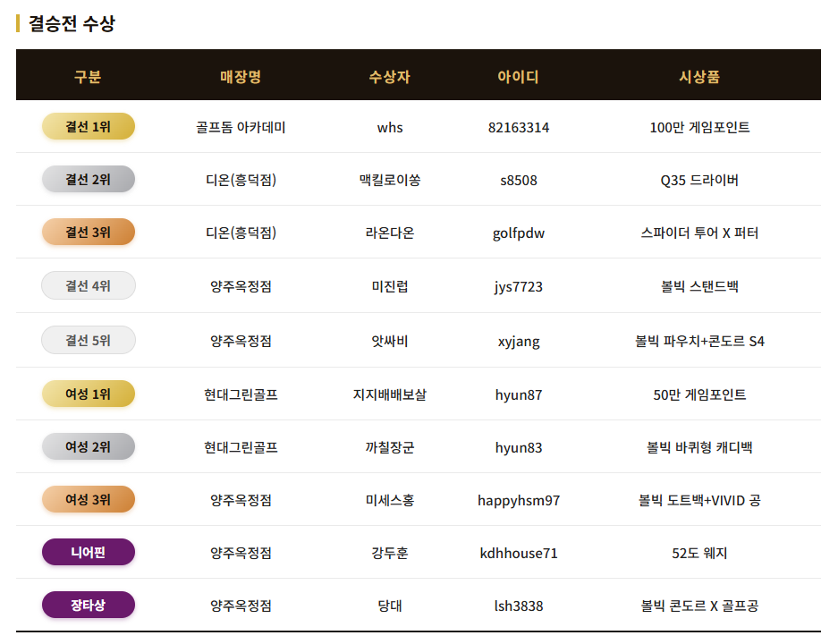This screenshot has width=838, height=644.
Task: Select the winner name 지지배배보살
Action: (390, 394)
